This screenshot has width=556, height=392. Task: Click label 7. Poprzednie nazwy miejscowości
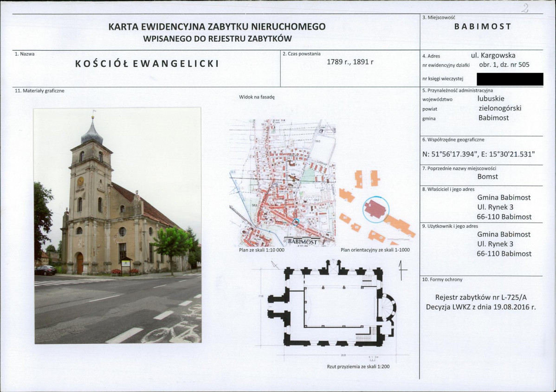(459, 168)
